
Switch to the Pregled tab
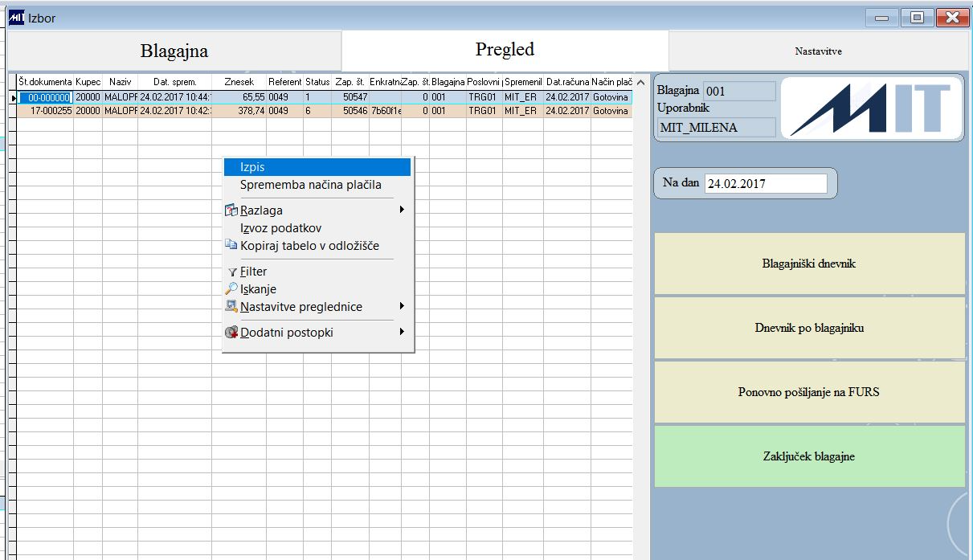505,50
